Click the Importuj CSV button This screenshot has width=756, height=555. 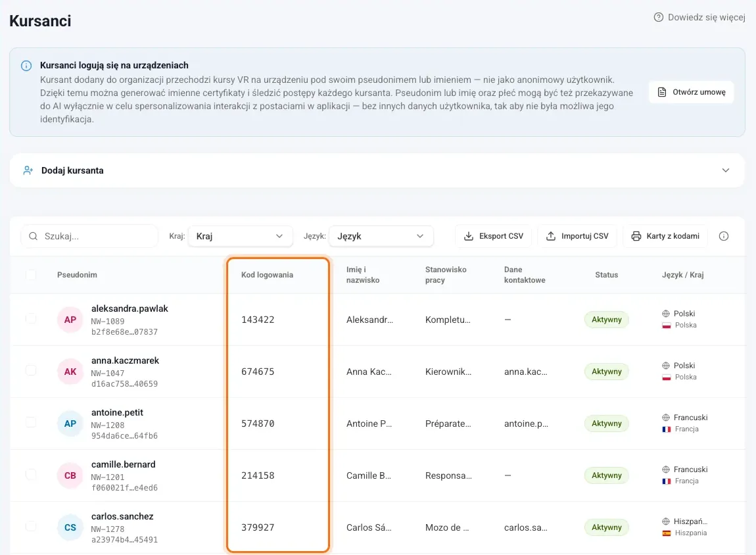[x=577, y=236]
